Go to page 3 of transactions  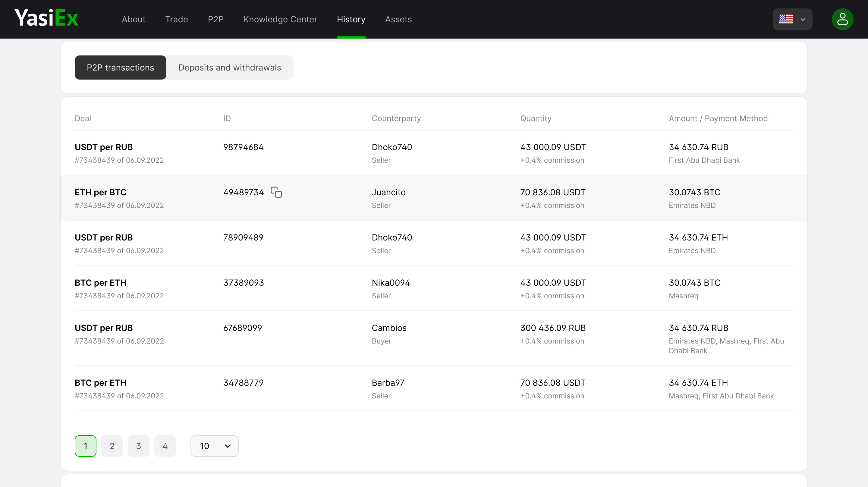coord(139,446)
